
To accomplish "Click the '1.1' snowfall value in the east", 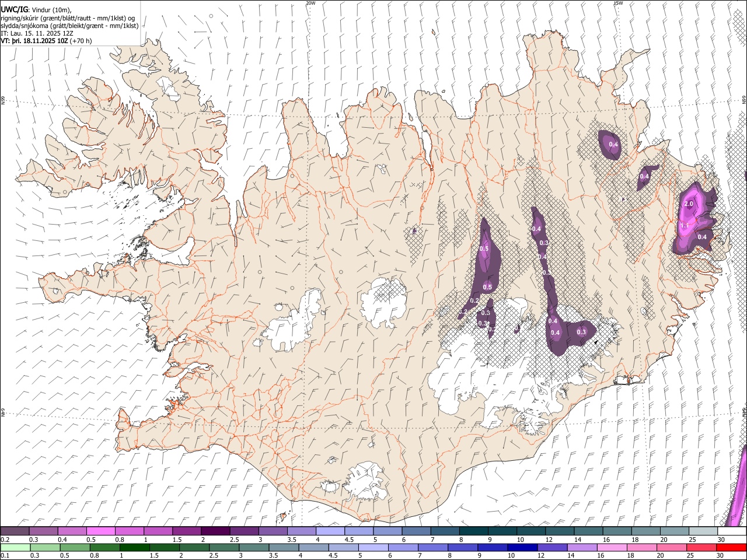I will pos(685,226).
